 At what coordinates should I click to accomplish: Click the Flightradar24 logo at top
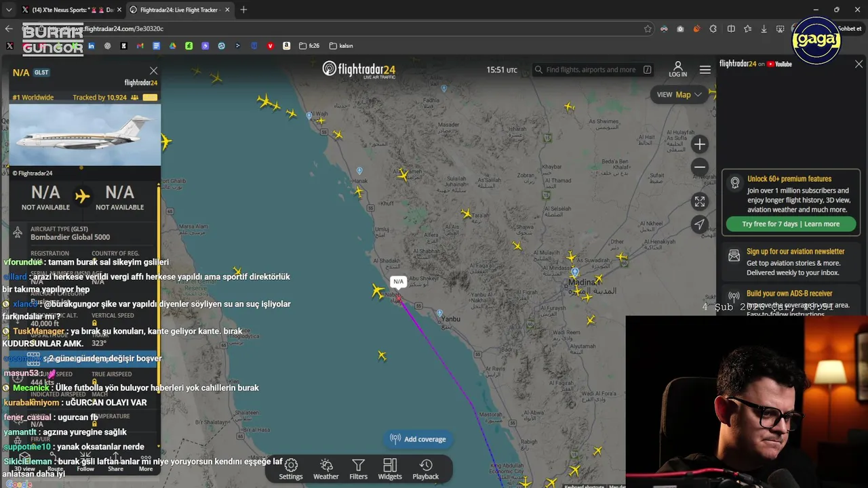[x=359, y=69]
